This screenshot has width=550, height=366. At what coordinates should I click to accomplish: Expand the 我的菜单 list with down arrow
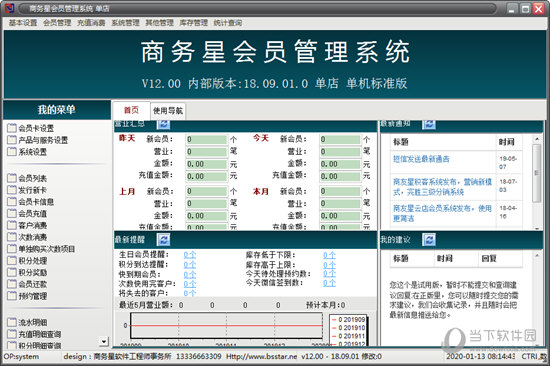[104, 341]
